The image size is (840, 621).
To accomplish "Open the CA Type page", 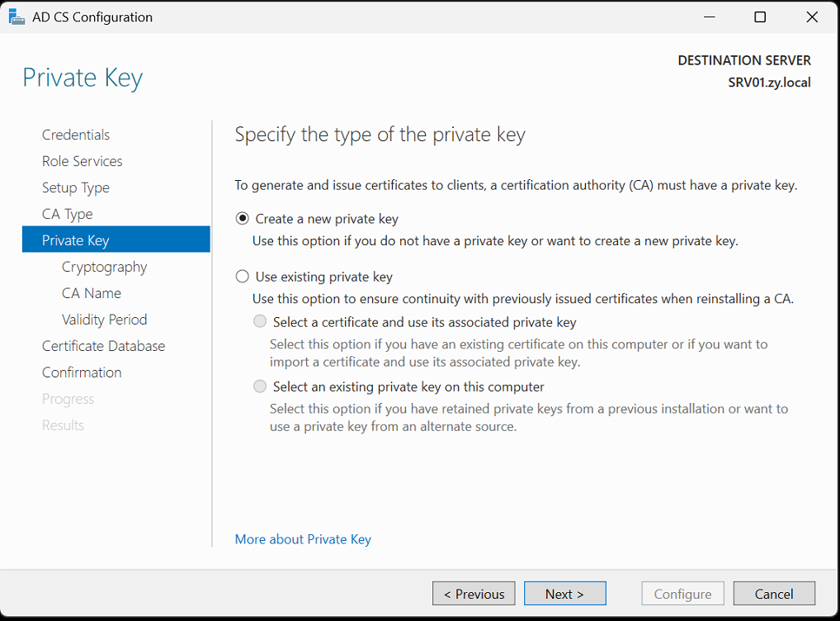I will 67,214.
